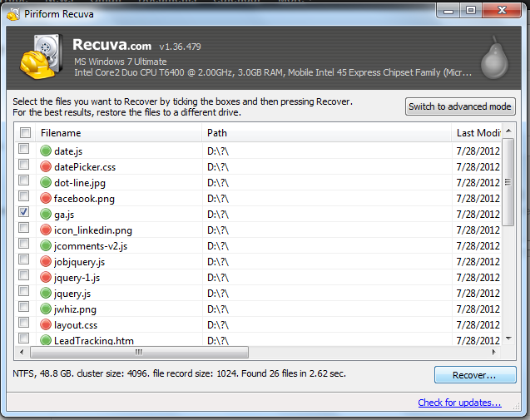Tick the checkbox for dot-line.jpg
The image size is (530, 420).
[x=23, y=180]
